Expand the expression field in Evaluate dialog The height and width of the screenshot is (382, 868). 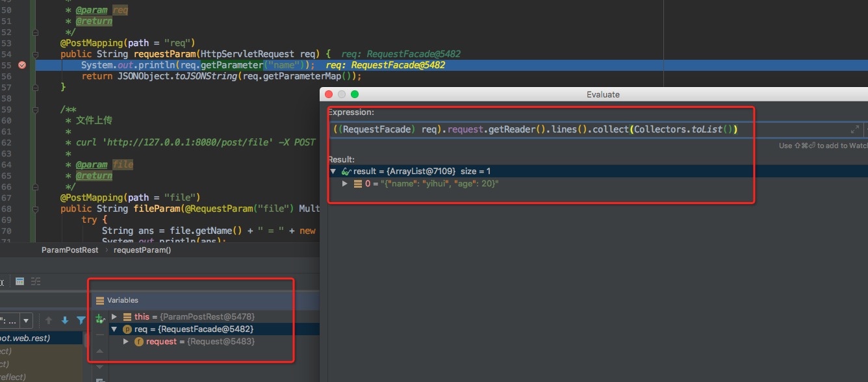click(854, 129)
